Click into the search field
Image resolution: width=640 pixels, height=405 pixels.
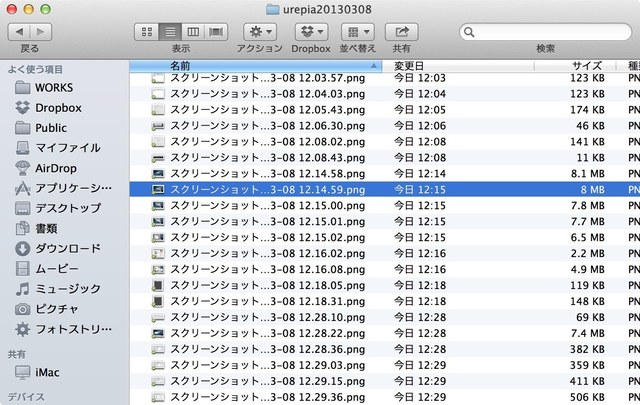[x=545, y=32]
